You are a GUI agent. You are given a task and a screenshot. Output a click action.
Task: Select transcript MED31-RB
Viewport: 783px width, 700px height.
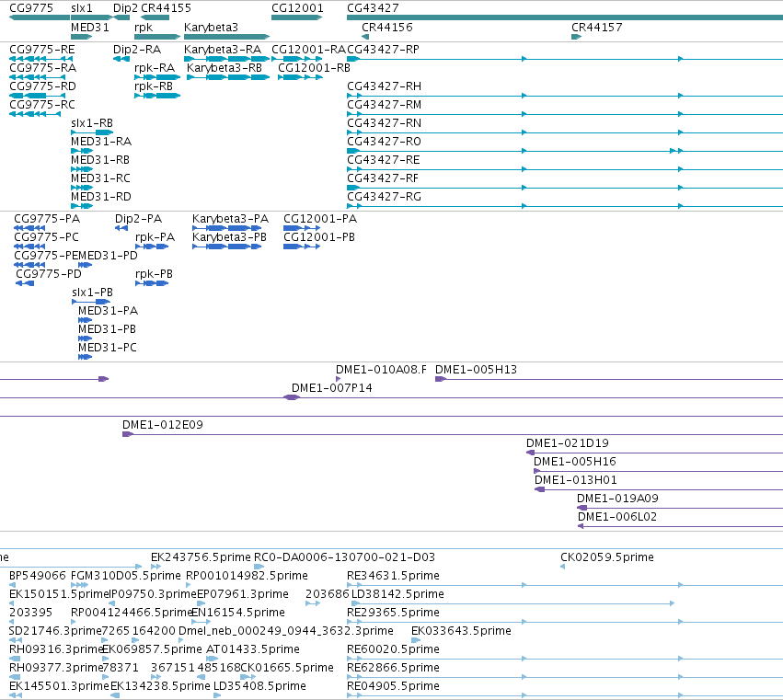(100, 160)
